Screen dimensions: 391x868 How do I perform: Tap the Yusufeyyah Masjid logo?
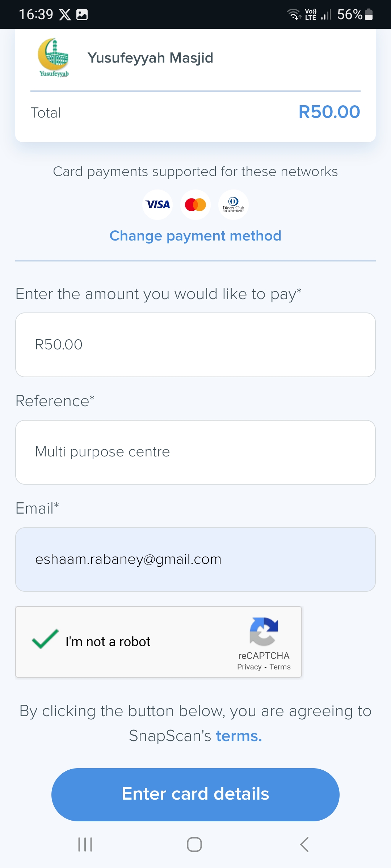54,58
